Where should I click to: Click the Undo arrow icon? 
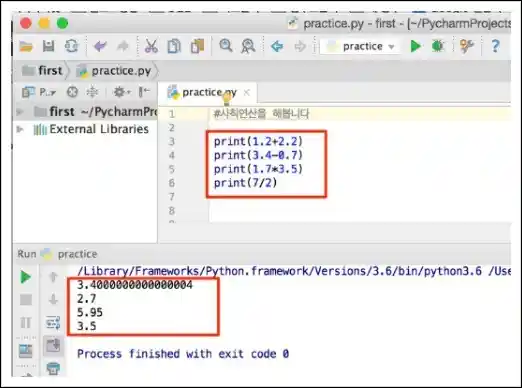100,46
